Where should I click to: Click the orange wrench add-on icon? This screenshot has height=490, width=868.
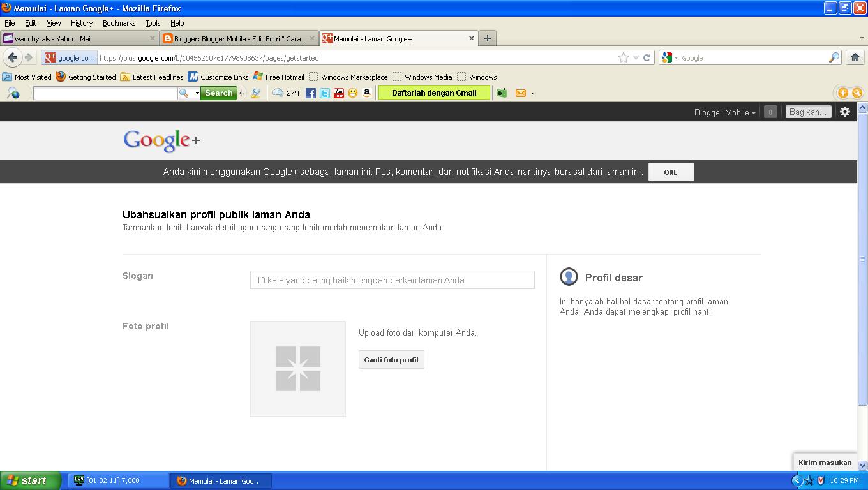coord(857,93)
